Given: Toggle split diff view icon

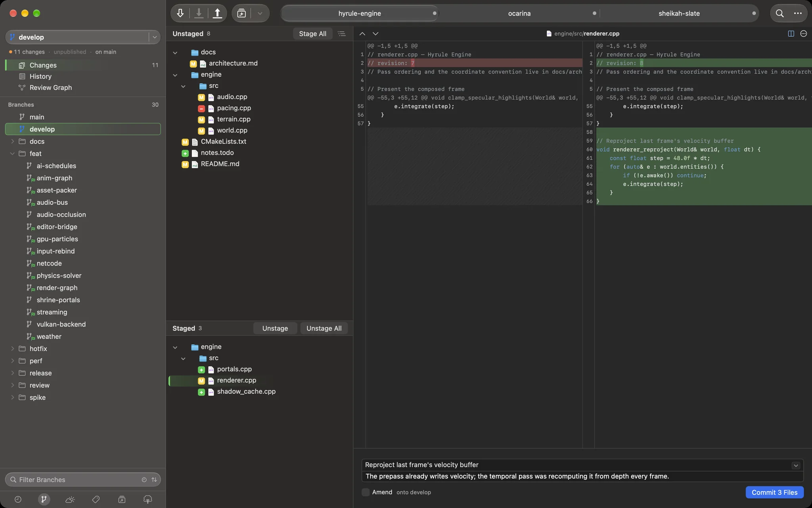Looking at the screenshot, I should pyautogui.click(x=791, y=34).
